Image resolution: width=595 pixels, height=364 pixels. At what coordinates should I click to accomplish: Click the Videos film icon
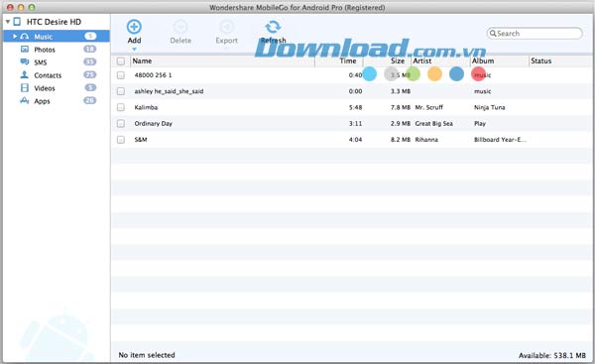pos(25,87)
